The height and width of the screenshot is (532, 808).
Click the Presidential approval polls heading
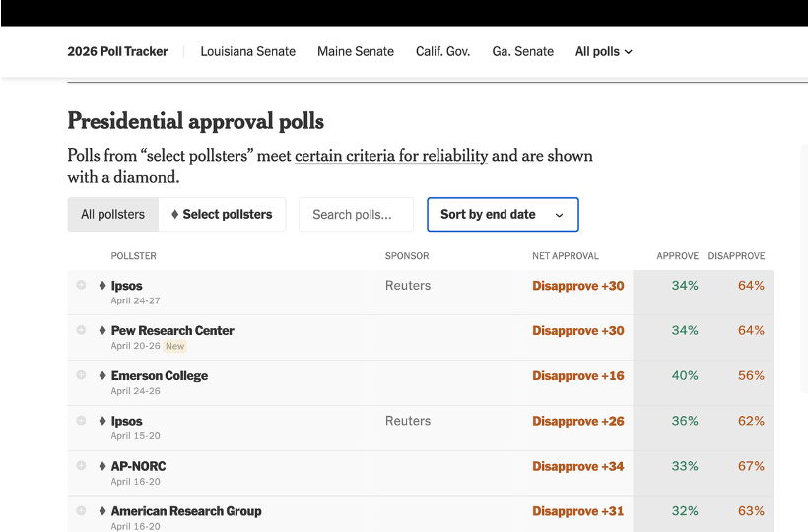pos(196,121)
